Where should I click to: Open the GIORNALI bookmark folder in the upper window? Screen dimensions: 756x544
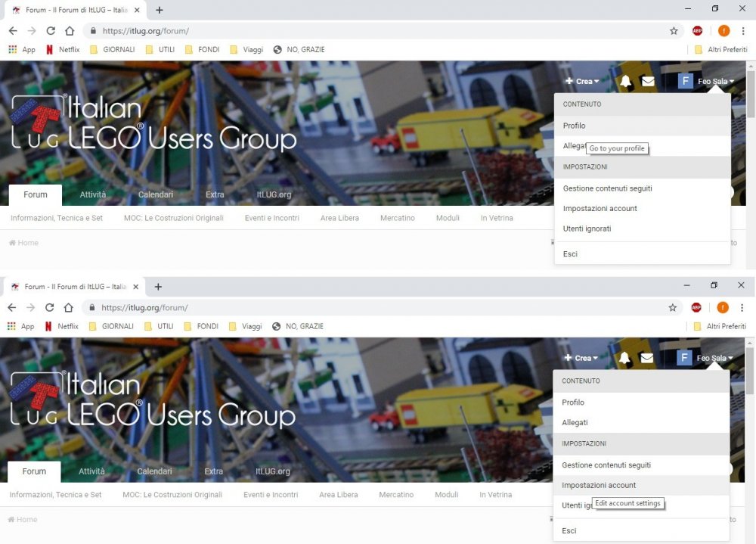point(113,49)
